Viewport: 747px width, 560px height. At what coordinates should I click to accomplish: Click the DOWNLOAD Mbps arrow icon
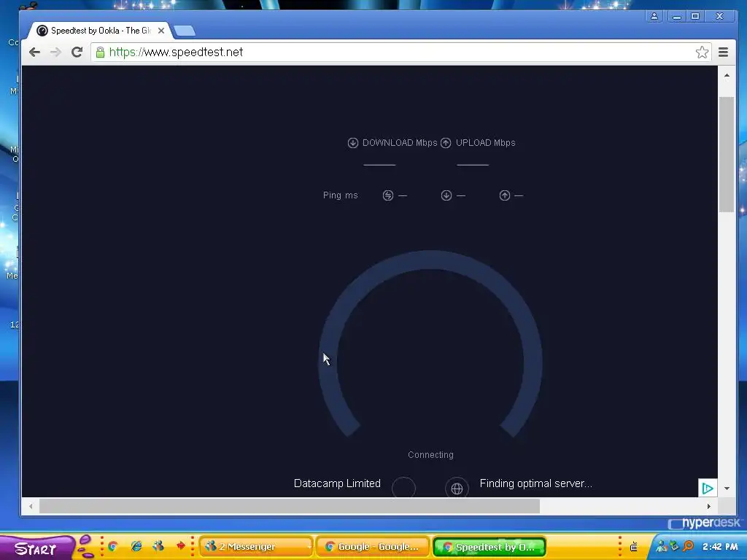pyautogui.click(x=352, y=143)
